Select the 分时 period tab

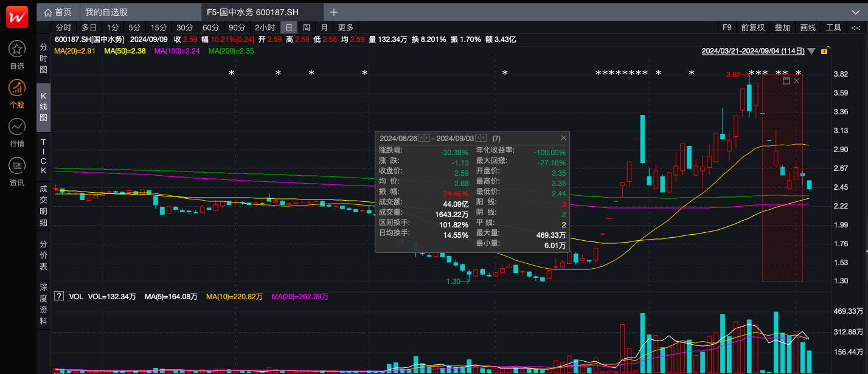point(63,27)
